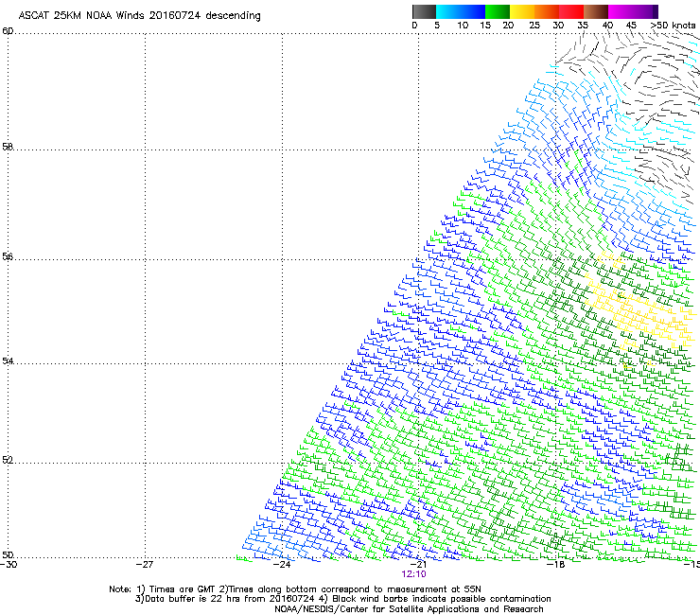Click the green 15-20 knots legend band
Screen dimensions: 700x615
tap(498, 11)
